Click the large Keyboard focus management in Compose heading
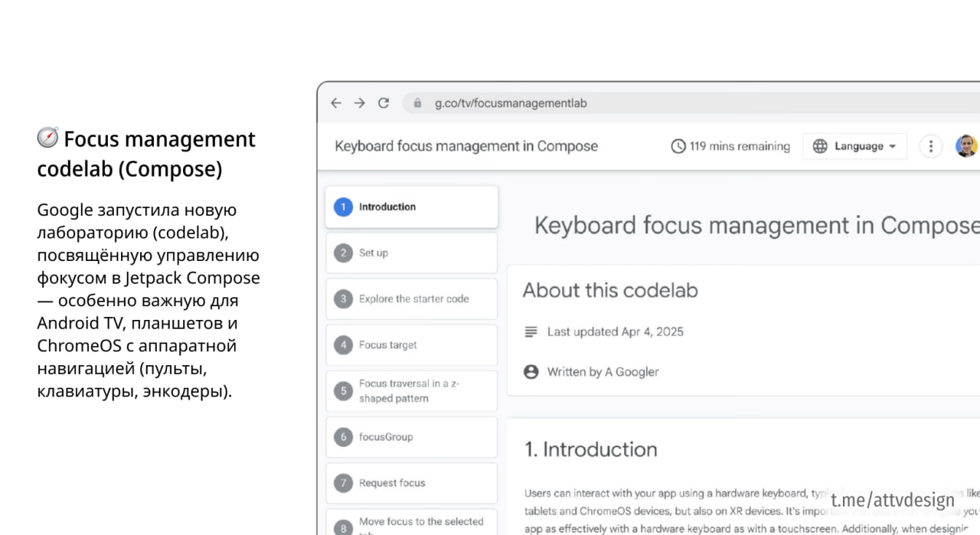Screen dimensions: 980x535 pyautogui.click(x=756, y=226)
